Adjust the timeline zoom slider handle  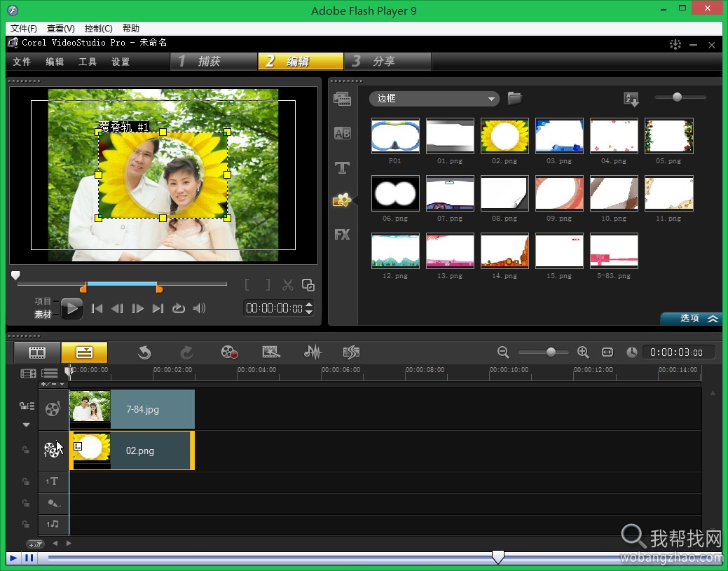click(x=551, y=352)
